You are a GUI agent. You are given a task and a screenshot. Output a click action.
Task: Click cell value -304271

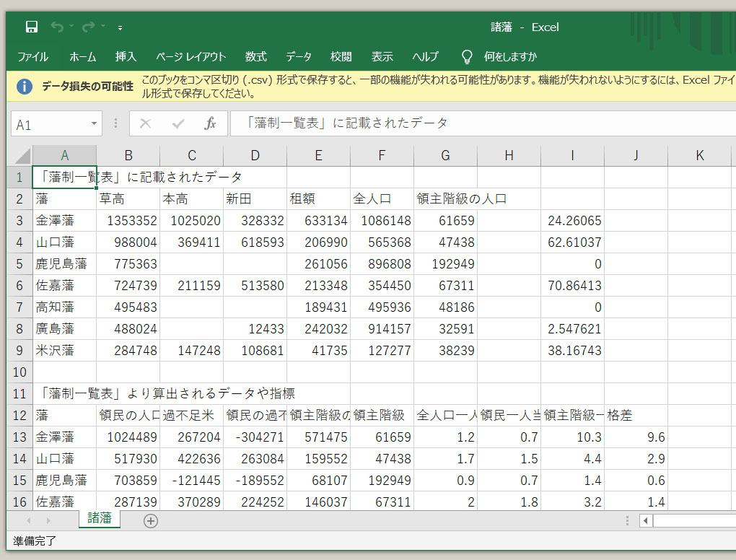click(x=255, y=437)
